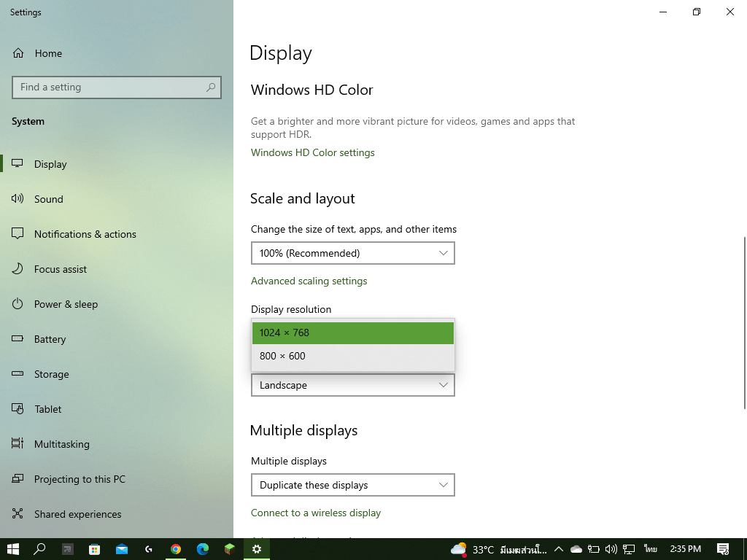Open Sound settings from sidebar
This screenshot has width=747, height=560.
[48, 199]
